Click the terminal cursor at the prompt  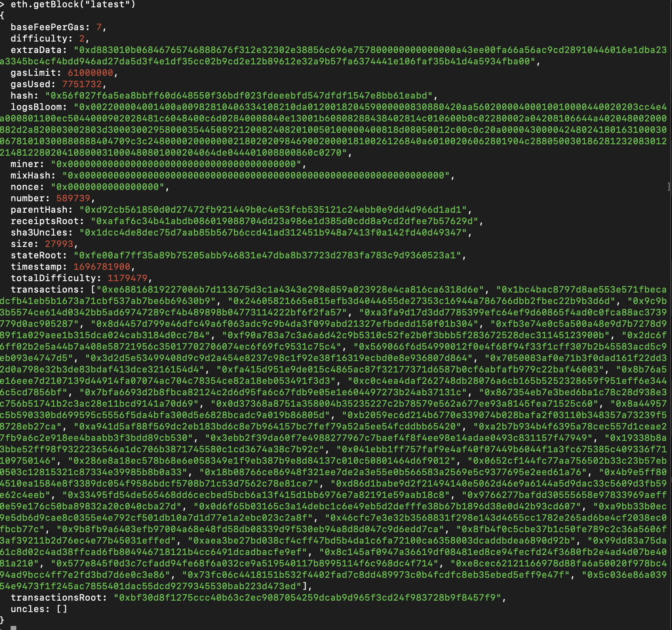pos(13,628)
